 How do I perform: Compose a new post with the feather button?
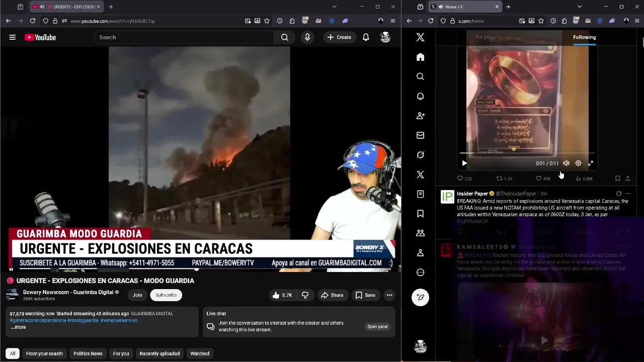[420, 297]
